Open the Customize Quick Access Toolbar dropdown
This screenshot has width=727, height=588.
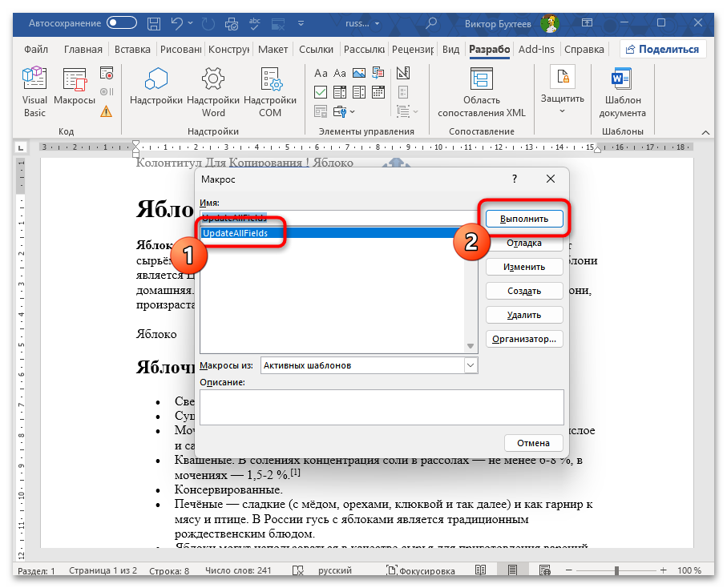pyautogui.click(x=301, y=23)
